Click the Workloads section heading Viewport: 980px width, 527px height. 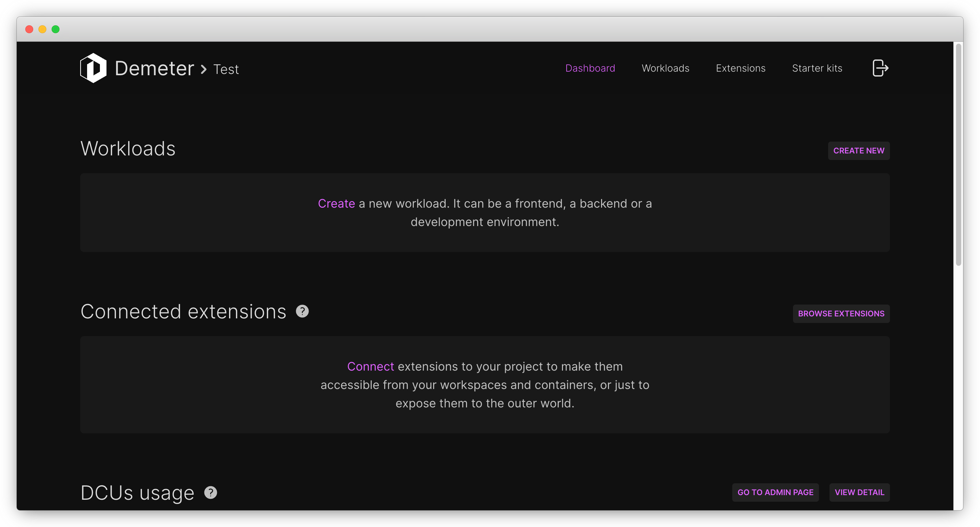pyautogui.click(x=128, y=148)
